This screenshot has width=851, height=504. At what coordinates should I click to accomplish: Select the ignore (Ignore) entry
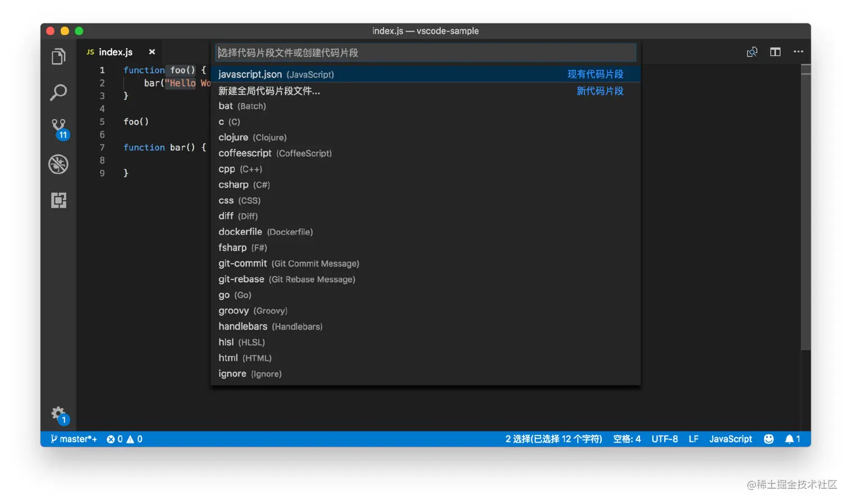click(x=425, y=373)
